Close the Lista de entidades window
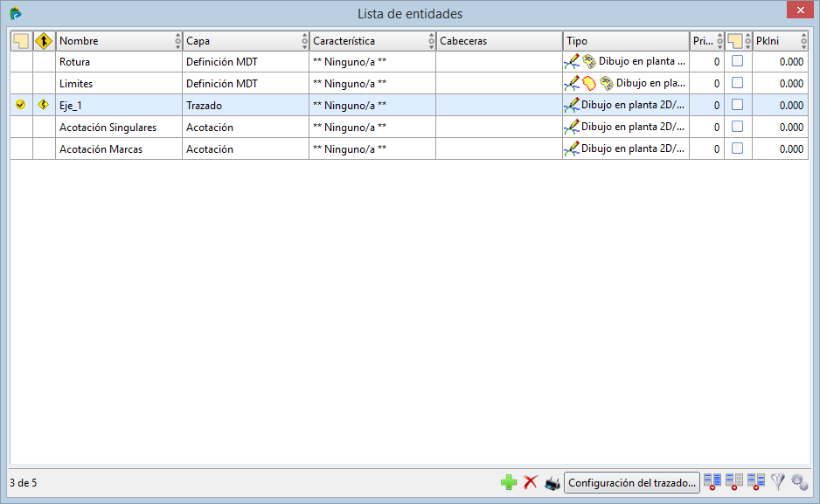The height and width of the screenshot is (504, 820). (800, 10)
